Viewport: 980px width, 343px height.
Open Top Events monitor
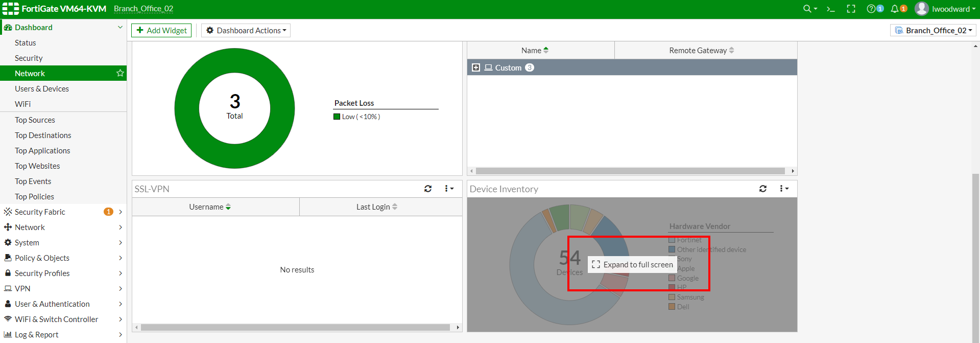[x=33, y=181]
